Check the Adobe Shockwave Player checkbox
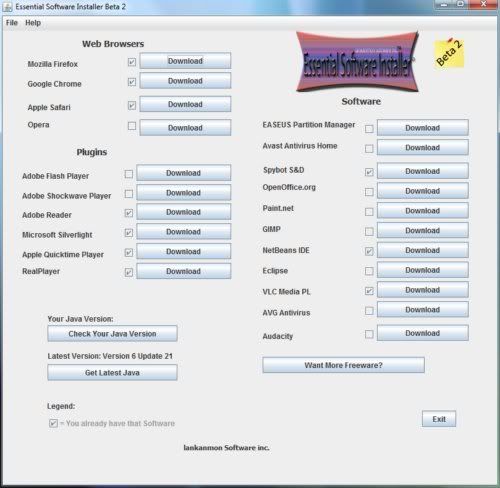 (x=129, y=194)
